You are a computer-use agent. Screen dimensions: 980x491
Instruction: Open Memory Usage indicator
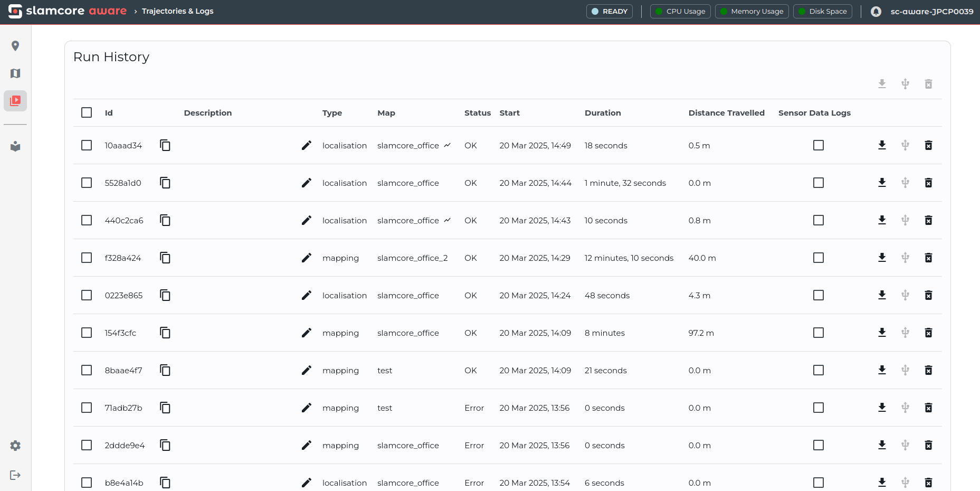coord(752,11)
